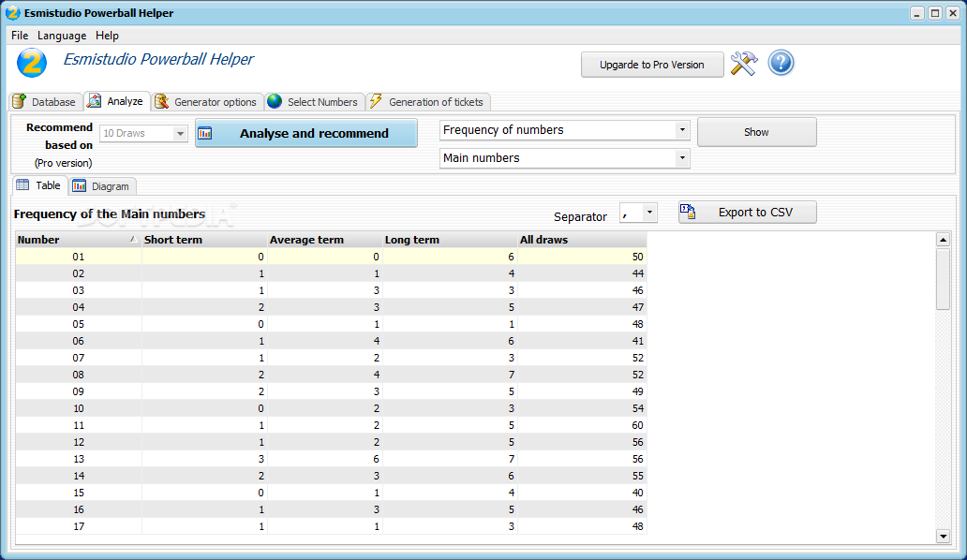Click All draws value 54 in row 10

(x=637, y=408)
